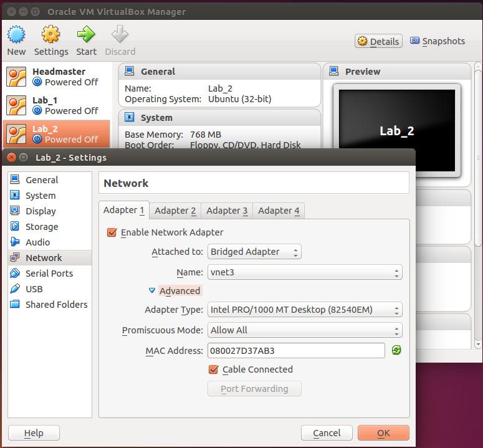Select the Headmaster VM icon
The width and height of the screenshot is (483, 448).
click(16, 77)
